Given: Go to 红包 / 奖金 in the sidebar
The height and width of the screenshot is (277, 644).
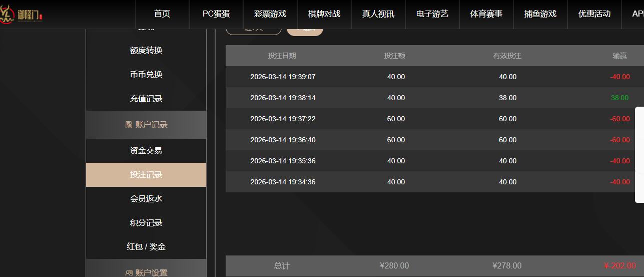Looking at the screenshot, I should click(x=146, y=247).
